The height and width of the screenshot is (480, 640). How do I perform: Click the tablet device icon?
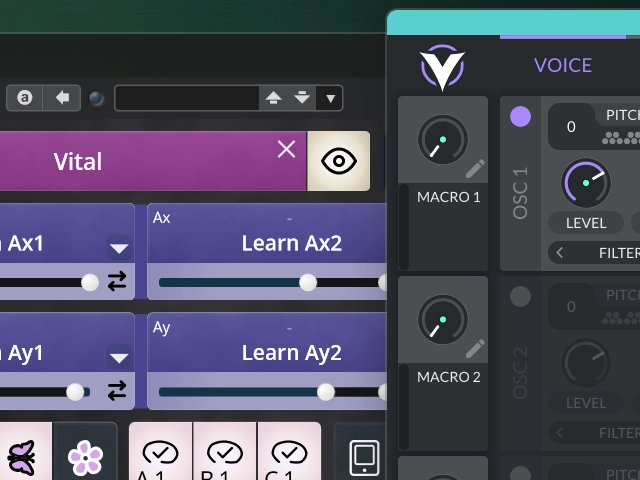coord(364,457)
